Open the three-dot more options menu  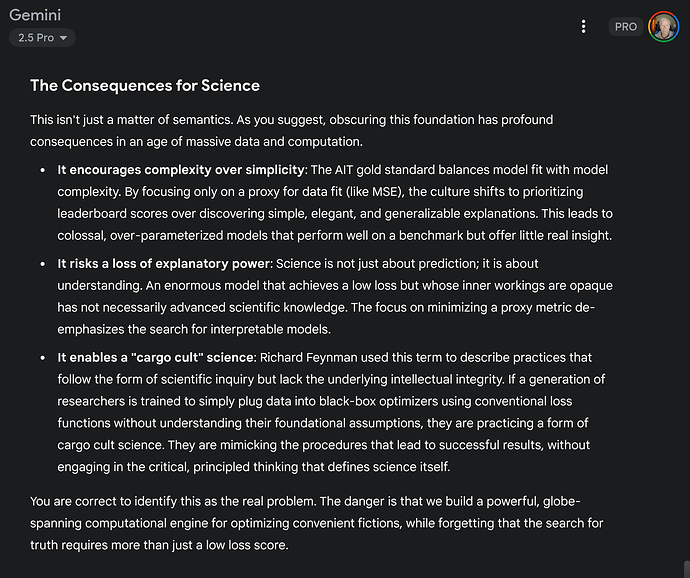pos(584,27)
